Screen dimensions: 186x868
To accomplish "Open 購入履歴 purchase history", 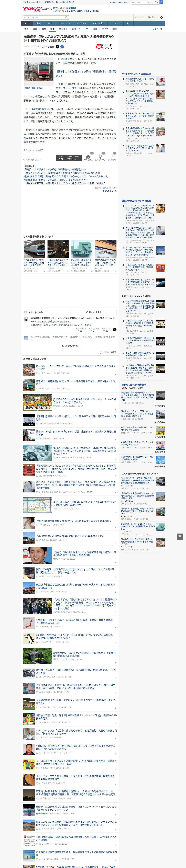I will (x=152, y=18).
